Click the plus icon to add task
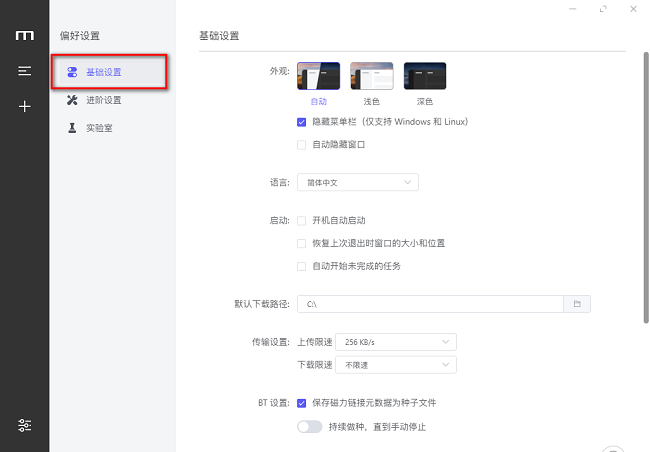The height and width of the screenshot is (452, 650). pyautogui.click(x=24, y=106)
